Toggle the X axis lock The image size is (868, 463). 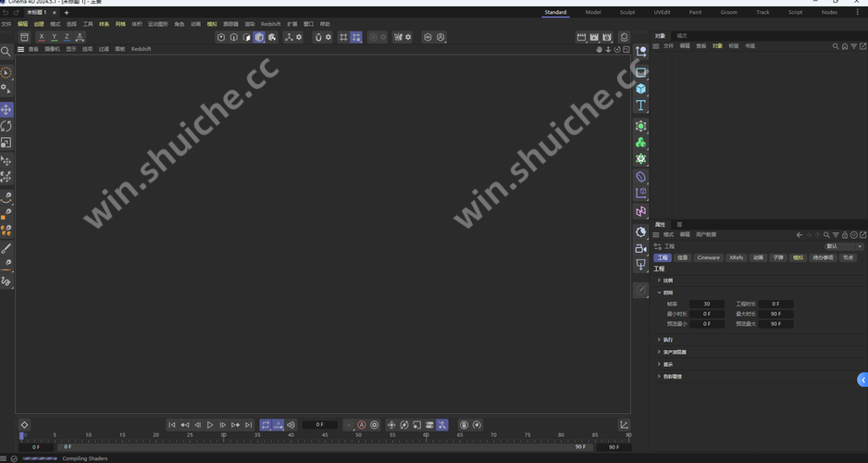click(41, 37)
